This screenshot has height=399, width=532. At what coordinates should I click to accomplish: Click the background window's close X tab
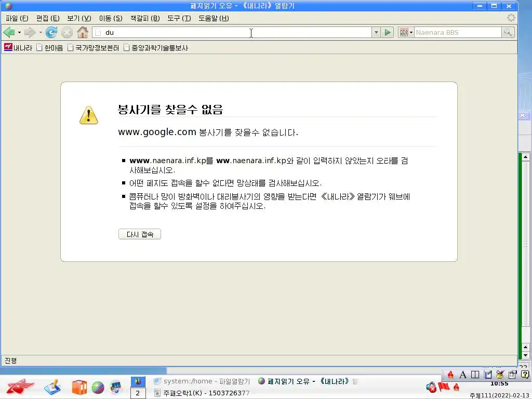tap(523, 115)
